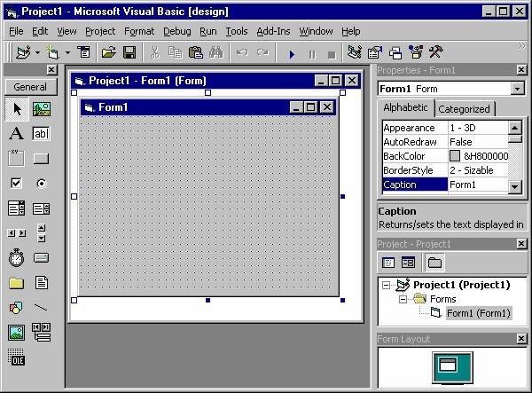This screenshot has width=532, height=393.
Task: Click the Paste clipboard icon
Action: point(195,52)
